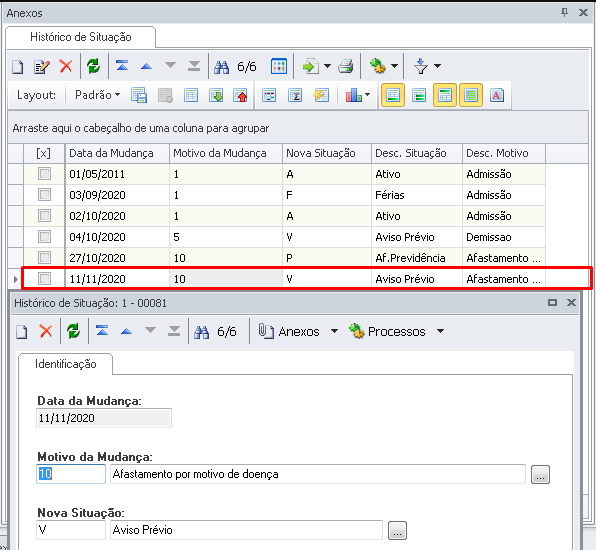Click the red letter A font icon in Layout toolbar
Image resolution: width=596 pixels, height=550 pixels.
496,95
